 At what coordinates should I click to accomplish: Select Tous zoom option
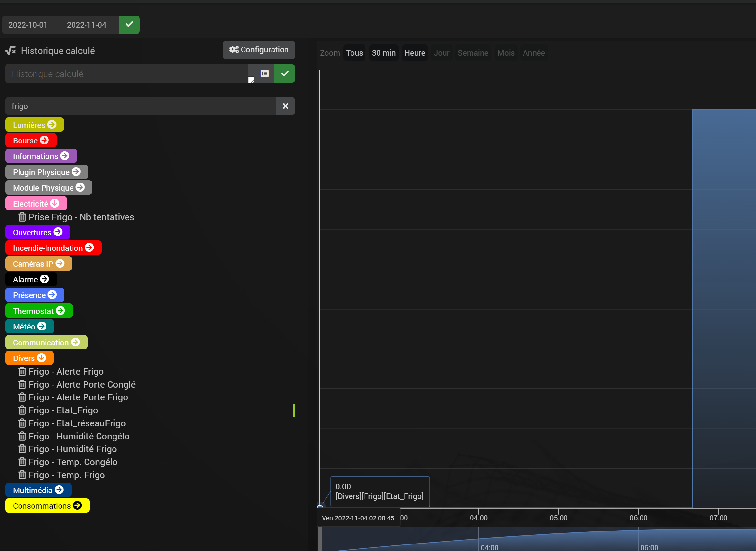click(354, 53)
